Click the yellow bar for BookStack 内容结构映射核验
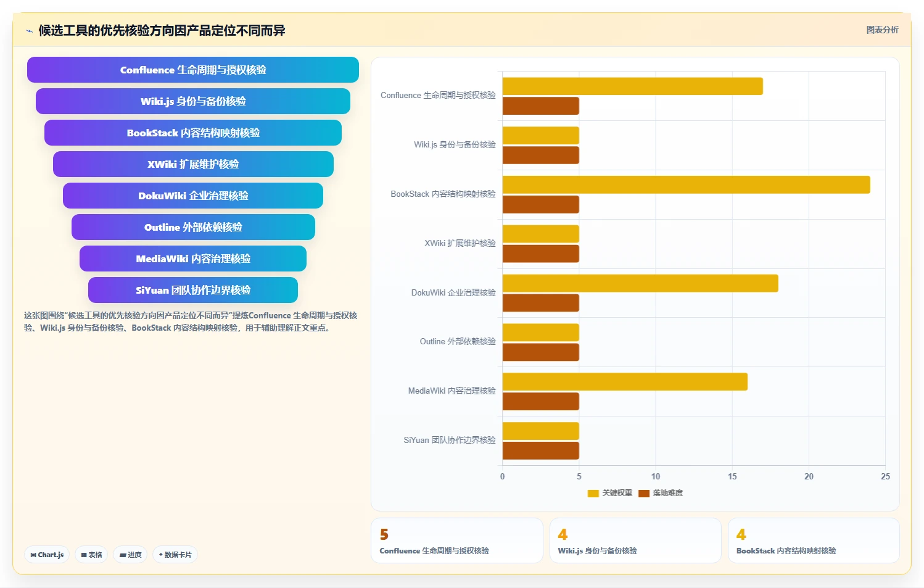924x588 pixels. [686, 185]
